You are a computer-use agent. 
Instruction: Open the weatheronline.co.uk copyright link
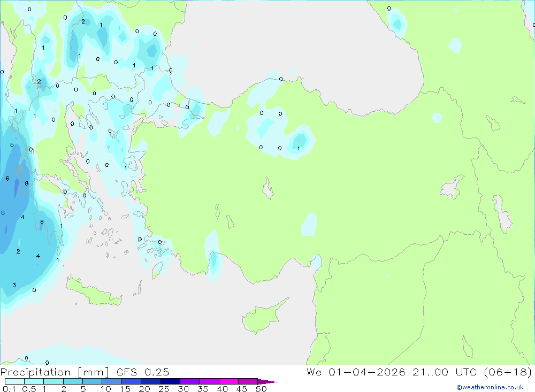[490, 387]
